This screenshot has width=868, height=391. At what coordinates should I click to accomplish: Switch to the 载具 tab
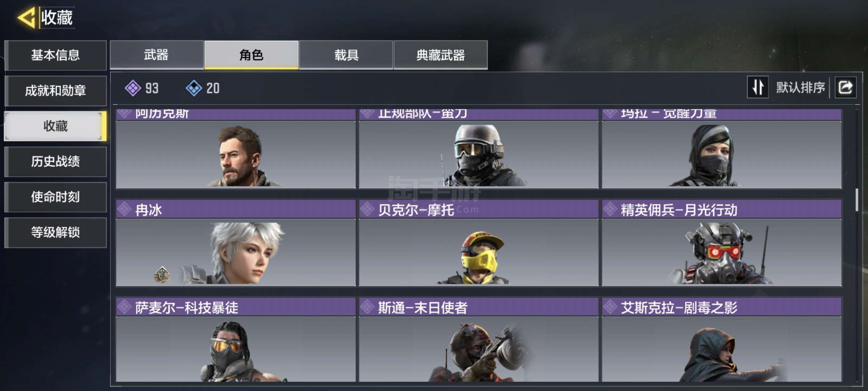(346, 55)
